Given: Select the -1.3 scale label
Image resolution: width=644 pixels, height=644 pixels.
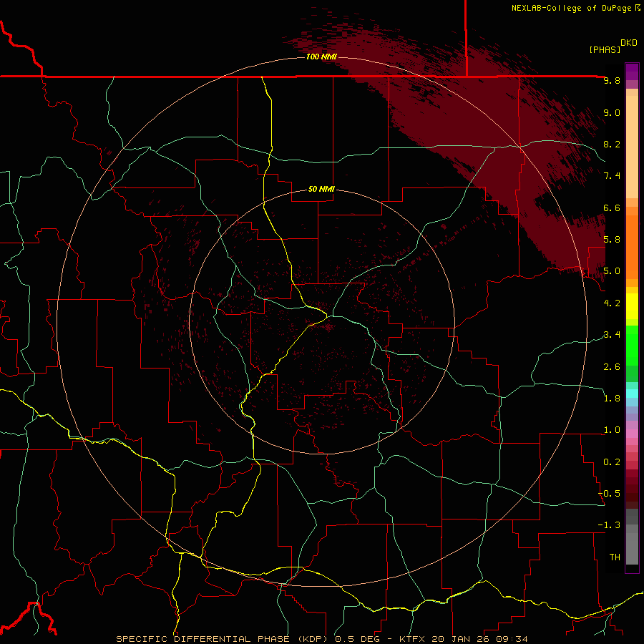Looking at the screenshot, I should 609,525.
